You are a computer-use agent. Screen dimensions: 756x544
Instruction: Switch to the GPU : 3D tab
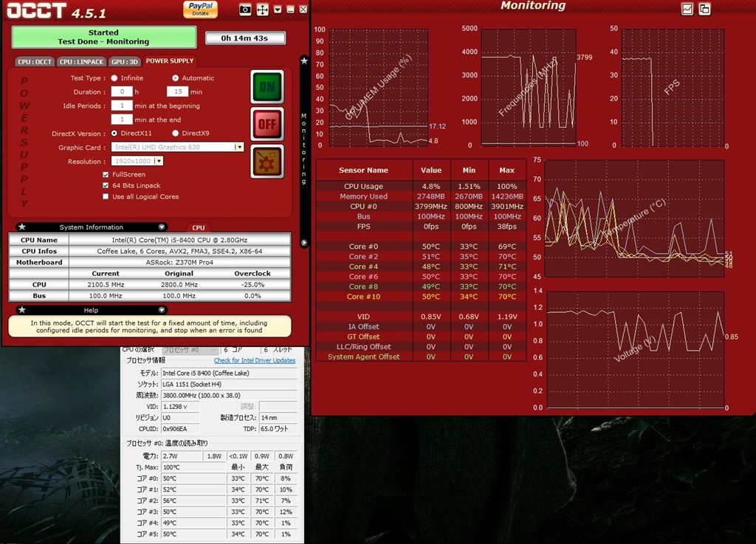tap(124, 62)
